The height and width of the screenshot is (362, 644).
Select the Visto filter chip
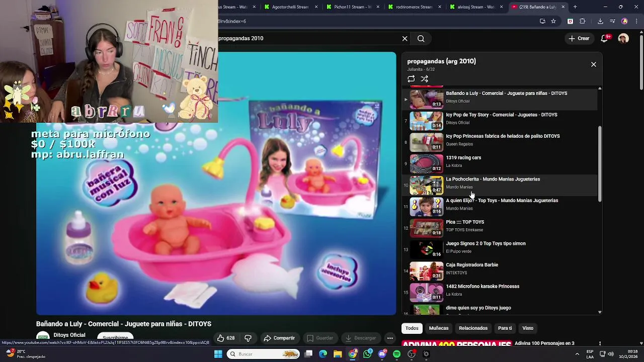point(528,328)
